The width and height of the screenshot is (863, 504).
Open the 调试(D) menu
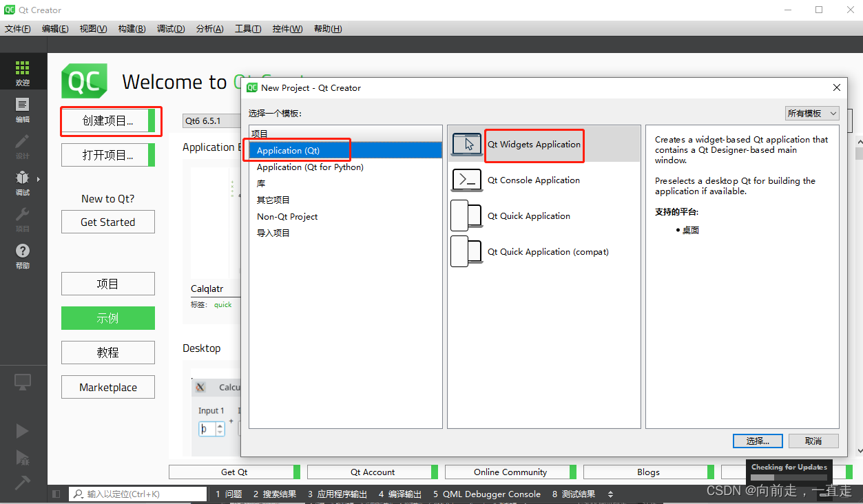(171, 28)
